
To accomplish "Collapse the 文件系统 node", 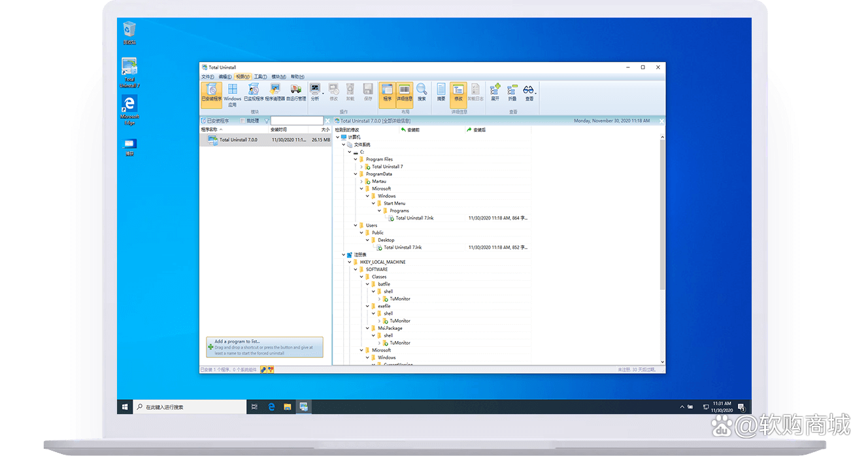I will [x=344, y=144].
